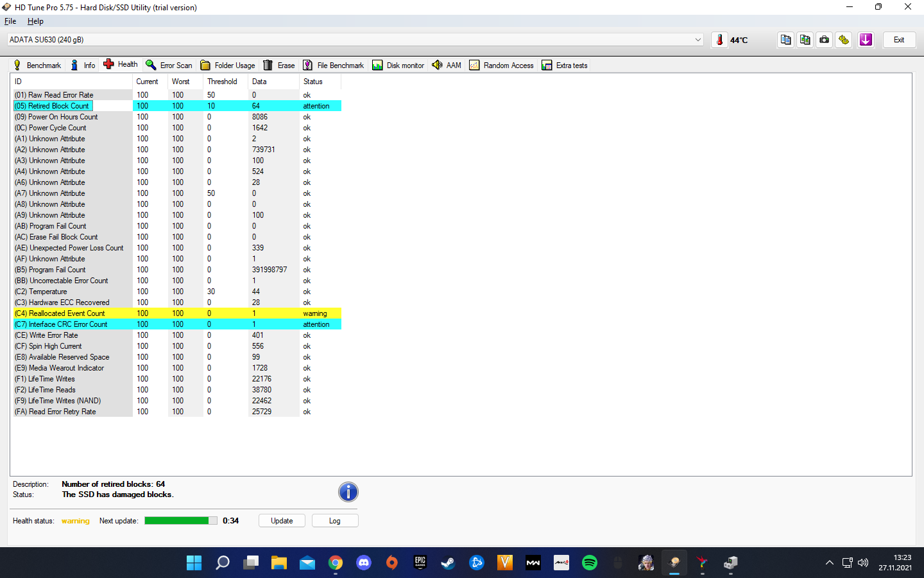Click the Power Cycle Count attribute
The width and height of the screenshot is (924, 578).
click(x=50, y=128)
